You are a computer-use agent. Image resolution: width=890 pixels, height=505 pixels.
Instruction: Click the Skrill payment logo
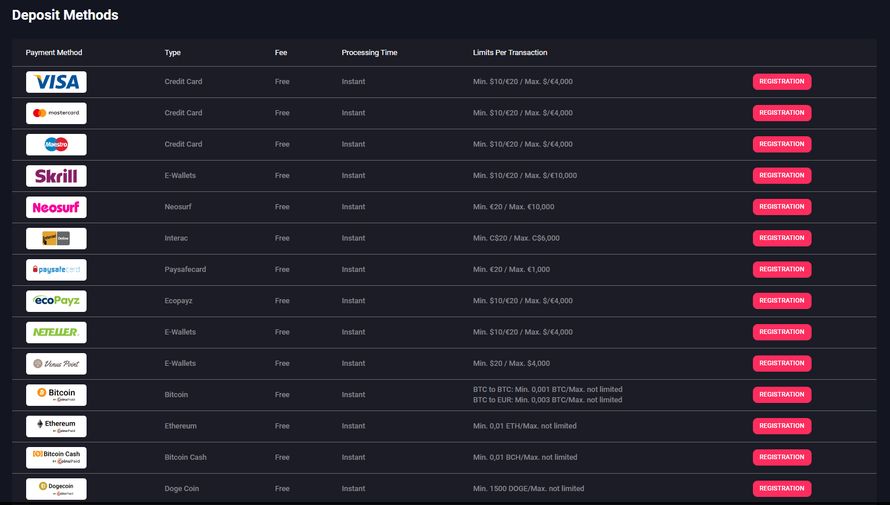click(x=56, y=176)
